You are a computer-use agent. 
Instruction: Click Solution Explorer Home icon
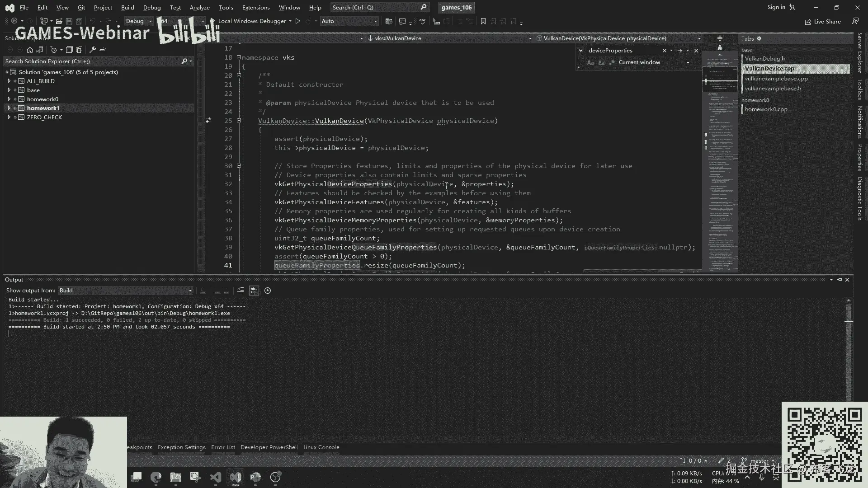[x=30, y=50]
